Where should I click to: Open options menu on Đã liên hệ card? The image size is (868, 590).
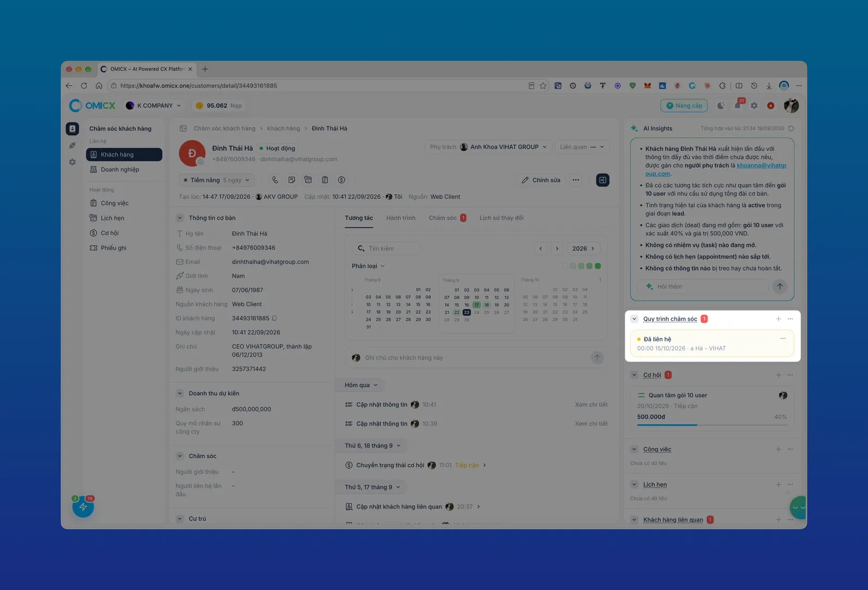pos(783,339)
